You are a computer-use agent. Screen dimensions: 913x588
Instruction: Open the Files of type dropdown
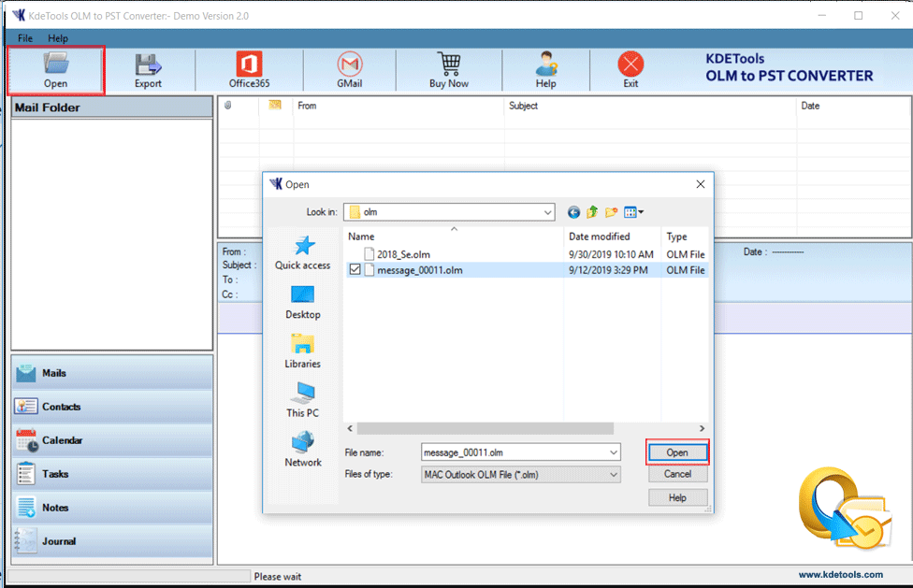pyautogui.click(x=614, y=475)
